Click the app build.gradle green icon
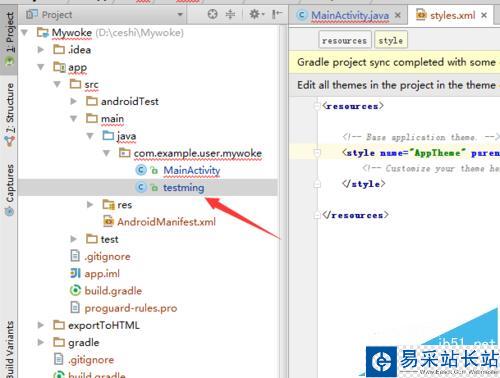500x378 pixels. [x=75, y=291]
